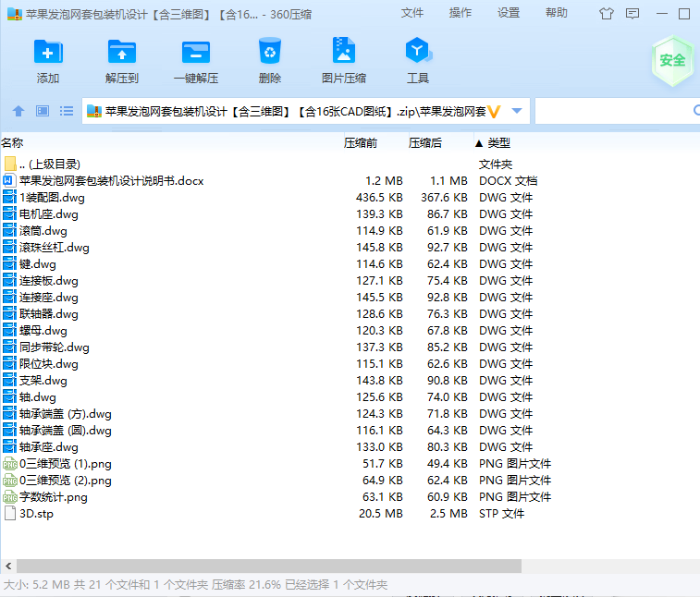
Task: Select the 螺母.dwg file
Action: [x=350, y=331]
